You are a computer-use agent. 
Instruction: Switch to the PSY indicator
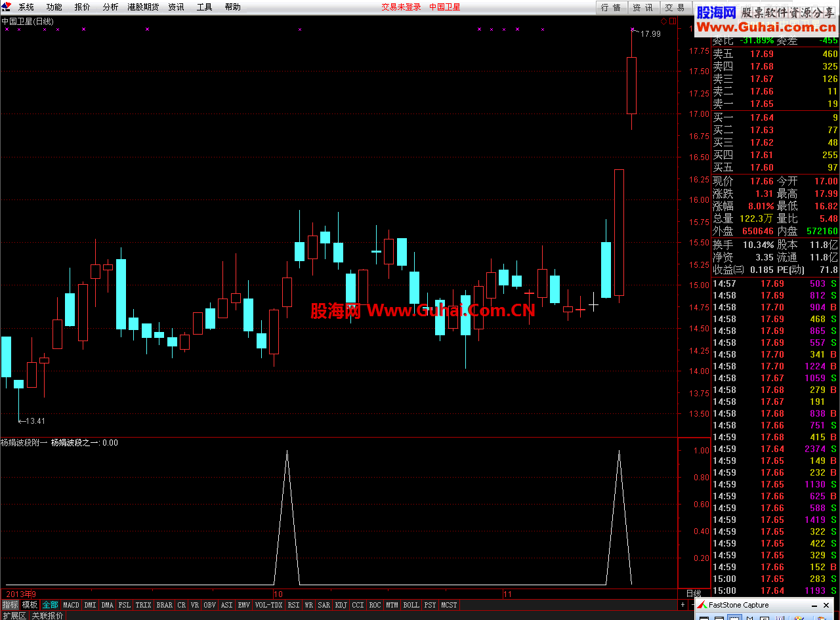pyautogui.click(x=430, y=605)
